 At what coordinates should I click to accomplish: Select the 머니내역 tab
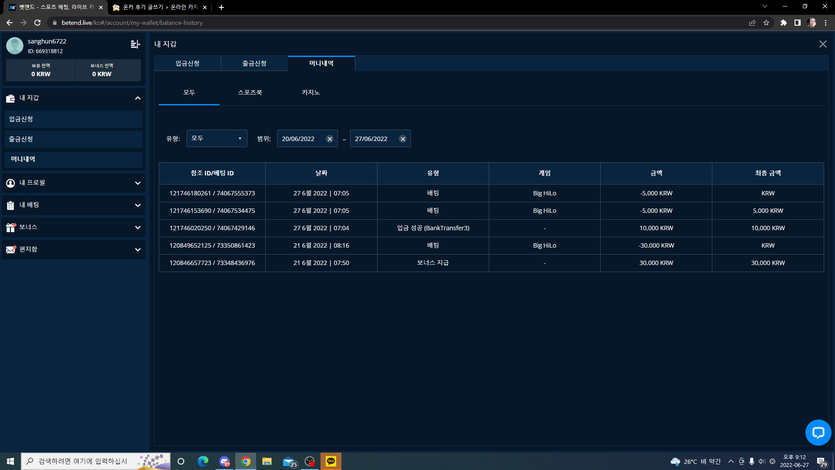click(x=321, y=63)
